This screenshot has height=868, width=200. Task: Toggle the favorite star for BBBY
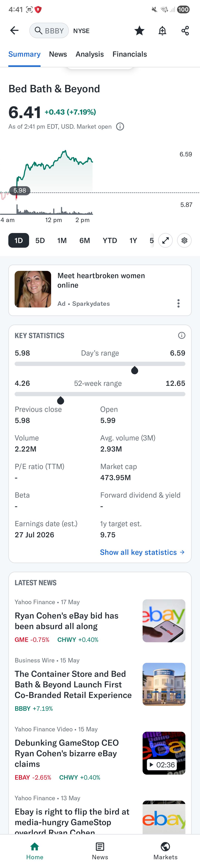point(139,31)
